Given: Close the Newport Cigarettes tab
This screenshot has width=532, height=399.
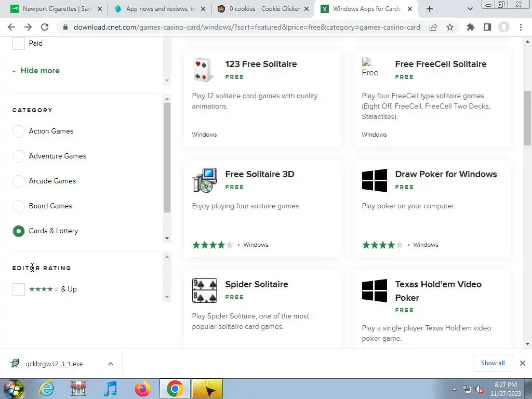Looking at the screenshot, I should click(99, 9).
